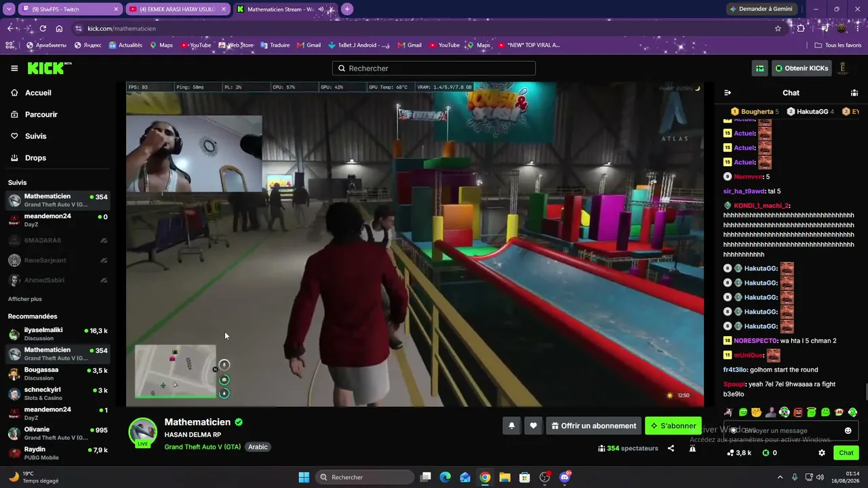Open Suivis in Kick sidebar
Viewport: 868px width, 488px height.
tap(29, 136)
